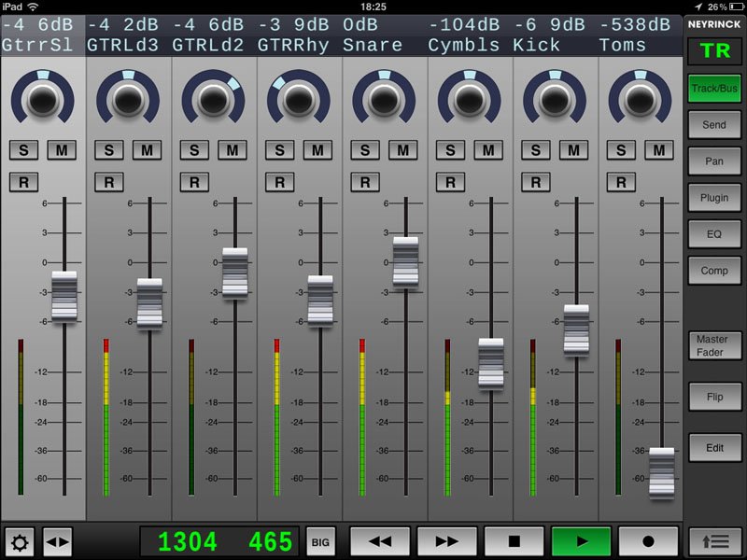Open the settings gear icon
The image size is (747, 560).
point(19,542)
